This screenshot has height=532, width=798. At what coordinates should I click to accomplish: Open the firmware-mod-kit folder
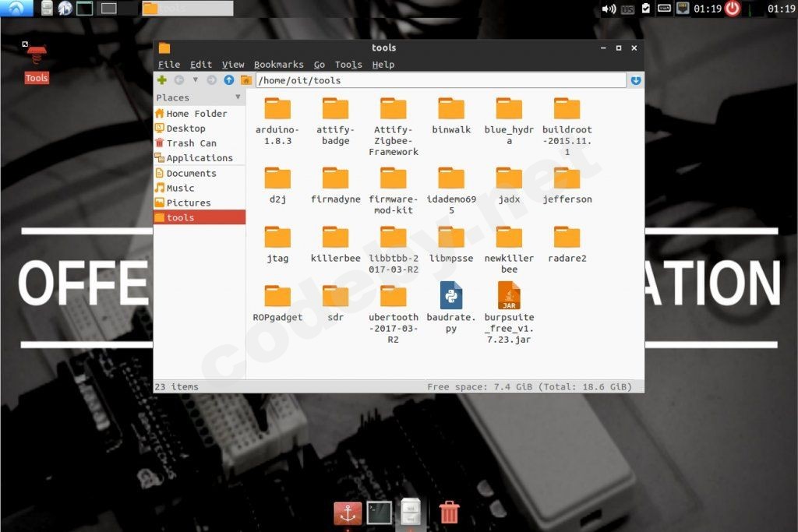click(x=393, y=179)
